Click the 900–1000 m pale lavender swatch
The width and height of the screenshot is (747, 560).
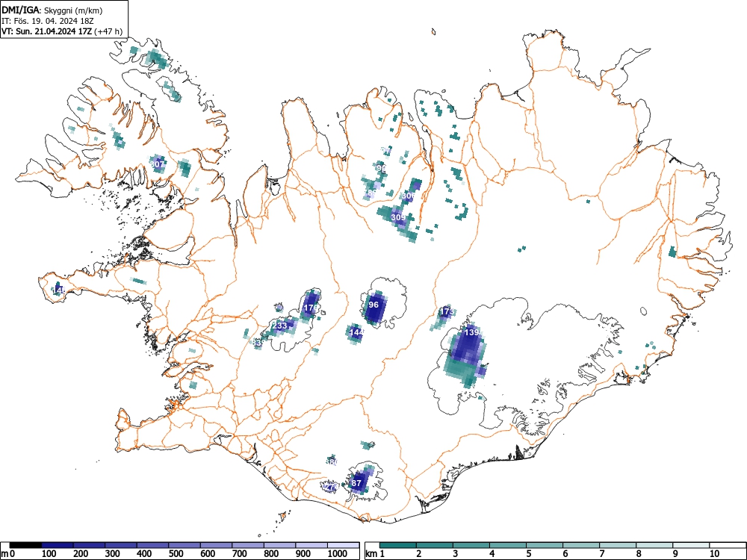coord(311,545)
